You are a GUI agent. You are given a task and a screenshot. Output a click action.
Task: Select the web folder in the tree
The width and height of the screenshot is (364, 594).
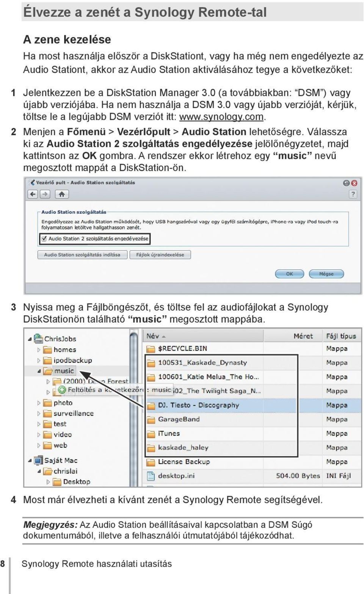click(x=60, y=445)
